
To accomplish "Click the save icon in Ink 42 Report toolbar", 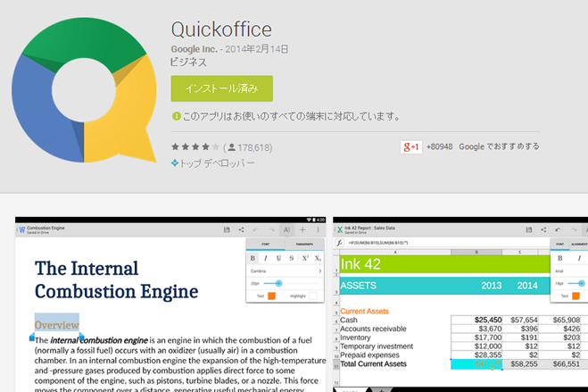I will 529,229.
